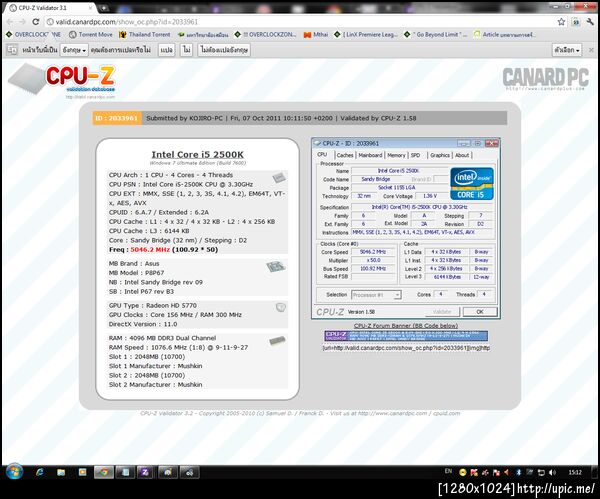
Task: Open the Windows Start orb
Action: tap(14, 472)
